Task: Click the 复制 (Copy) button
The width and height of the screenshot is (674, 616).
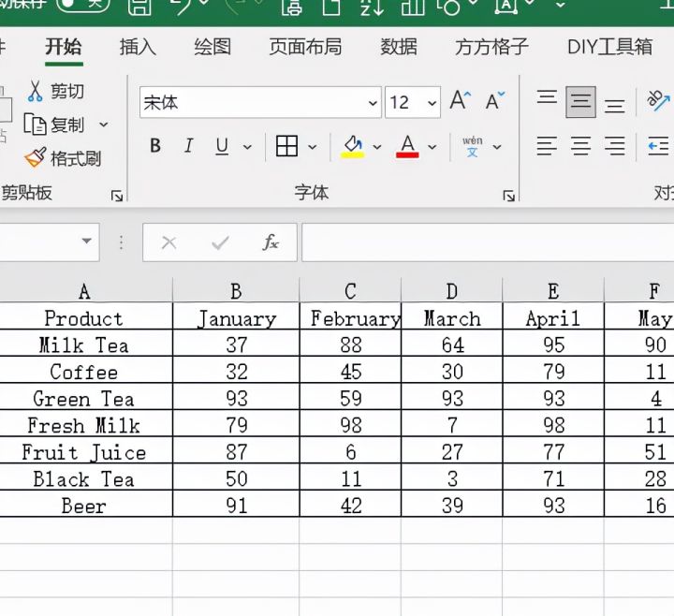Action: (56, 125)
